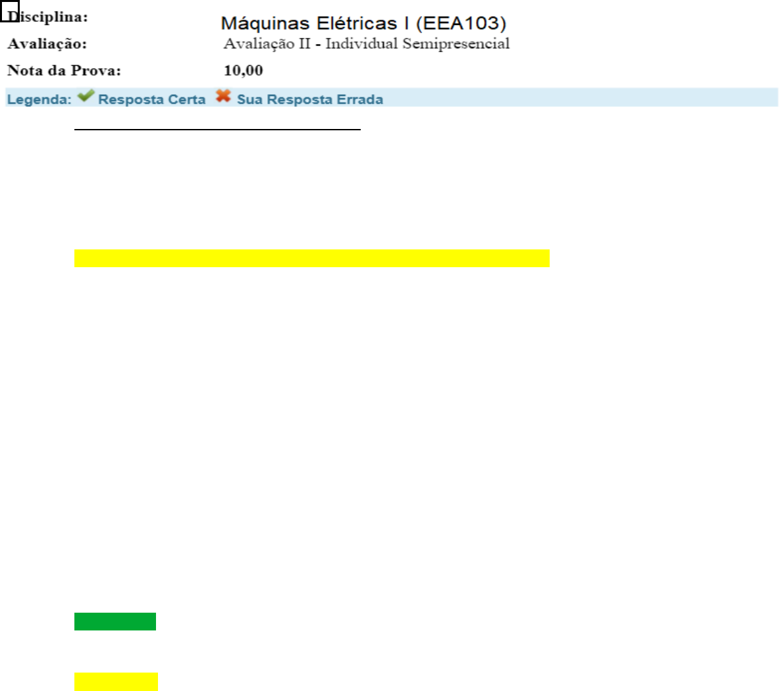Click the Legenda: label

pyautogui.click(x=39, y=99)
